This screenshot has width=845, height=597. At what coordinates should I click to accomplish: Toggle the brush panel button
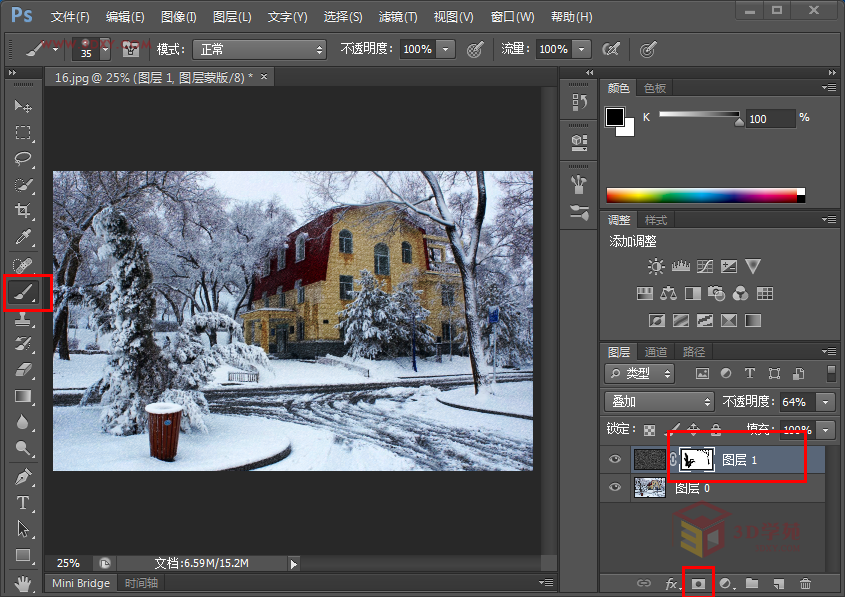point(131,50)
